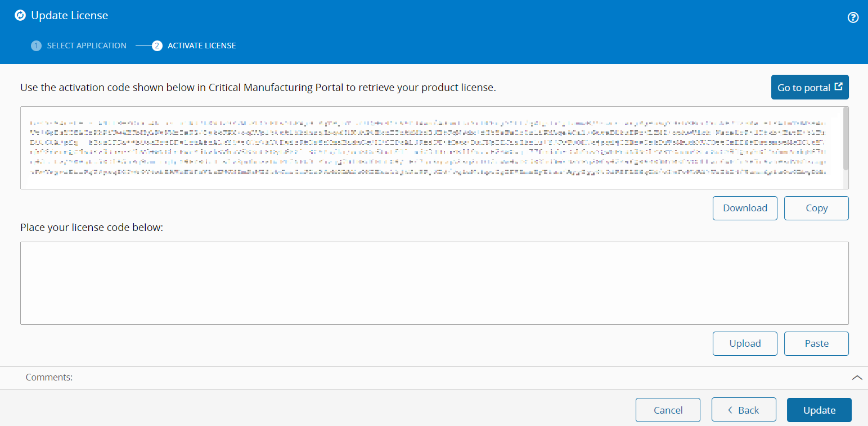Paste the license code

tap(816, 343)
